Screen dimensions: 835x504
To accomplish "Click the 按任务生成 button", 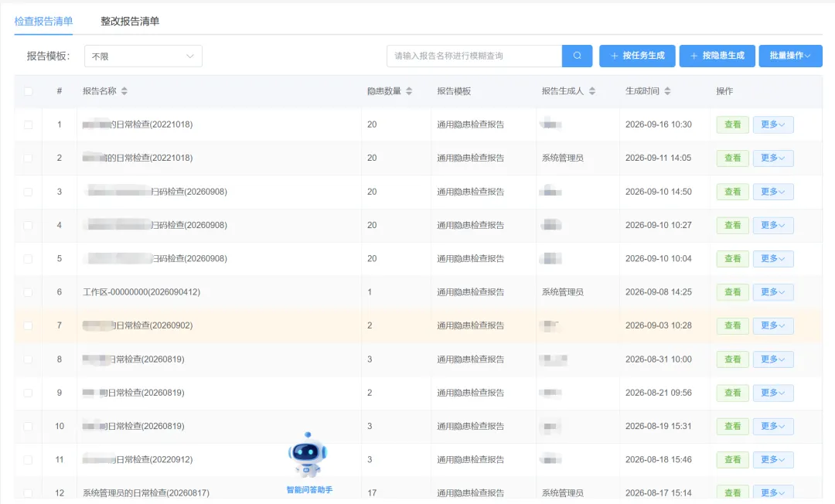I will point(637,56).
